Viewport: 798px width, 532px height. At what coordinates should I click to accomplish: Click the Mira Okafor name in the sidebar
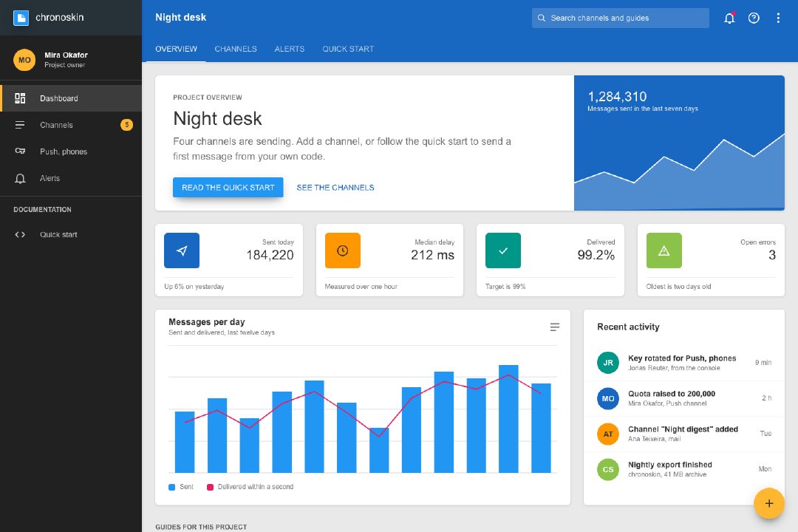click(x=66, y=55)
